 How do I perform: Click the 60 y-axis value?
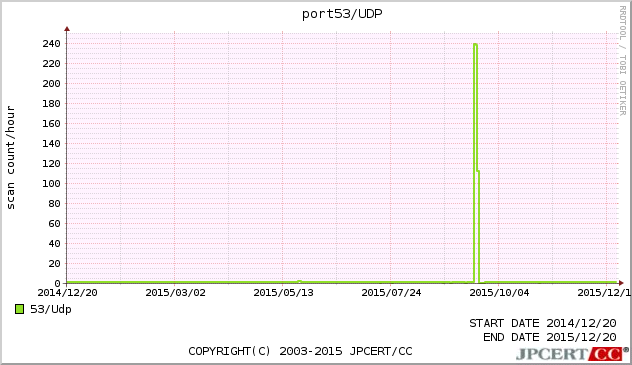click(x=54, y=224)
